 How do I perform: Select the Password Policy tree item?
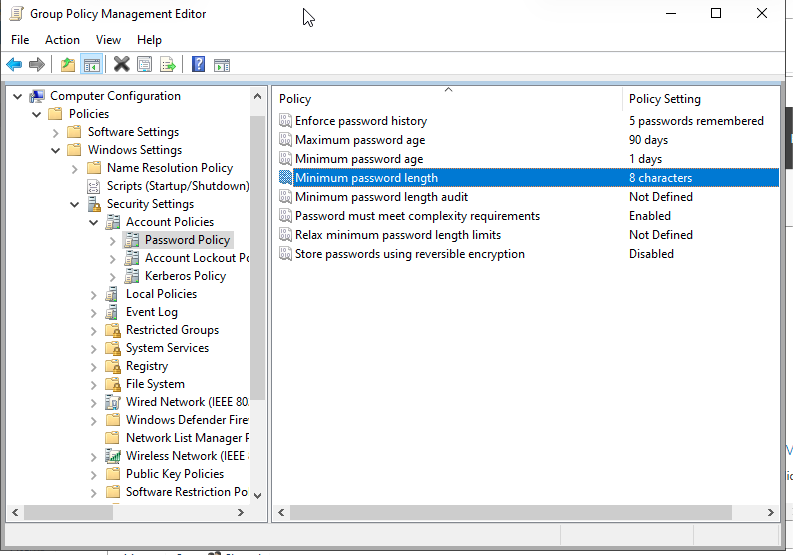(187, 240)
